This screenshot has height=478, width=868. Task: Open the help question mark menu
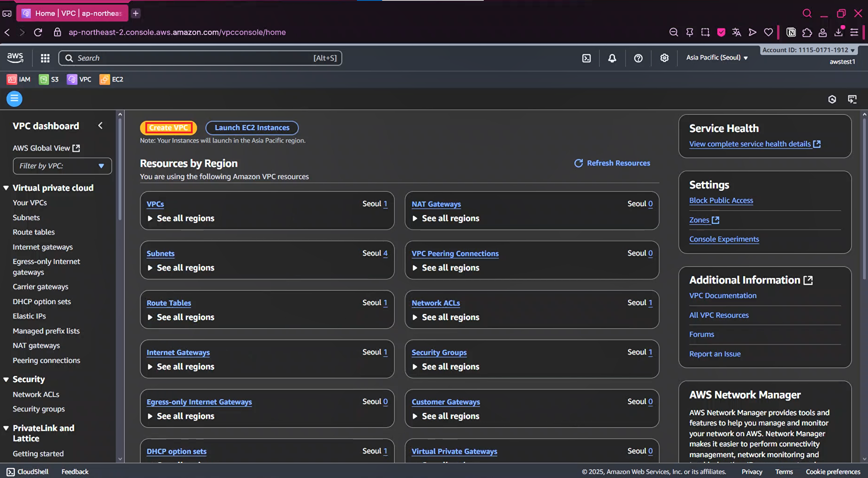[638, 58]
